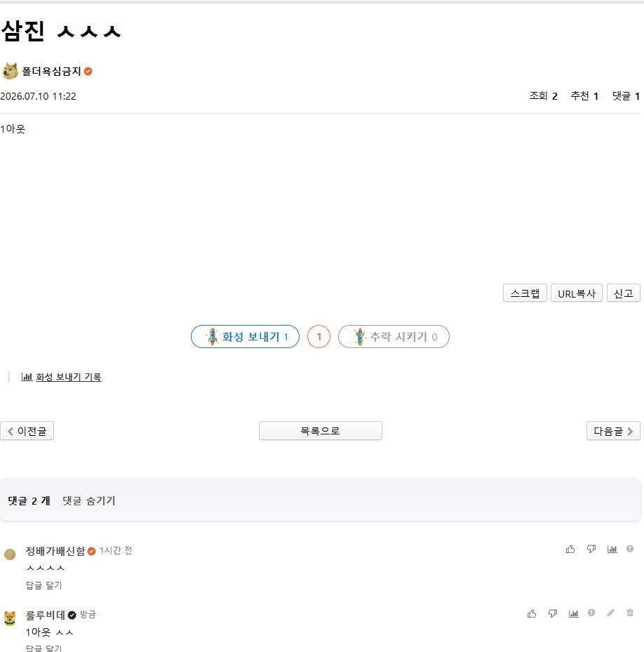The width and height of the screenshot is (644, 652).
Task: View vote stats for 정배가배신함's comment
Action: 612,550
